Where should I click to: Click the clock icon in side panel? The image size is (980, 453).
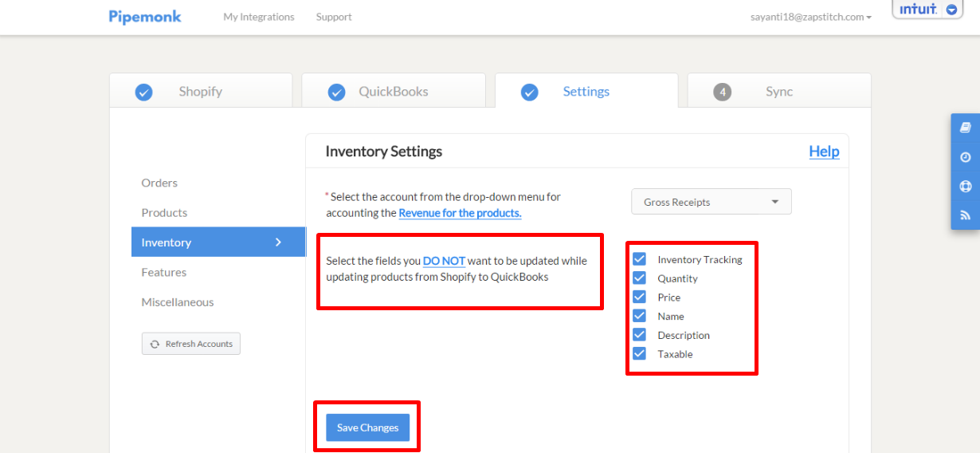click(x=966, y=157)
